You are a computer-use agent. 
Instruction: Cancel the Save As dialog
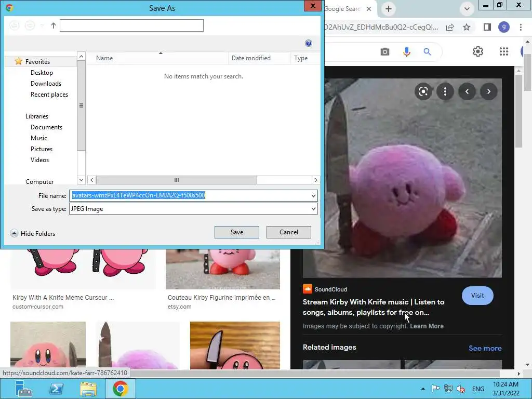point(289,232)
